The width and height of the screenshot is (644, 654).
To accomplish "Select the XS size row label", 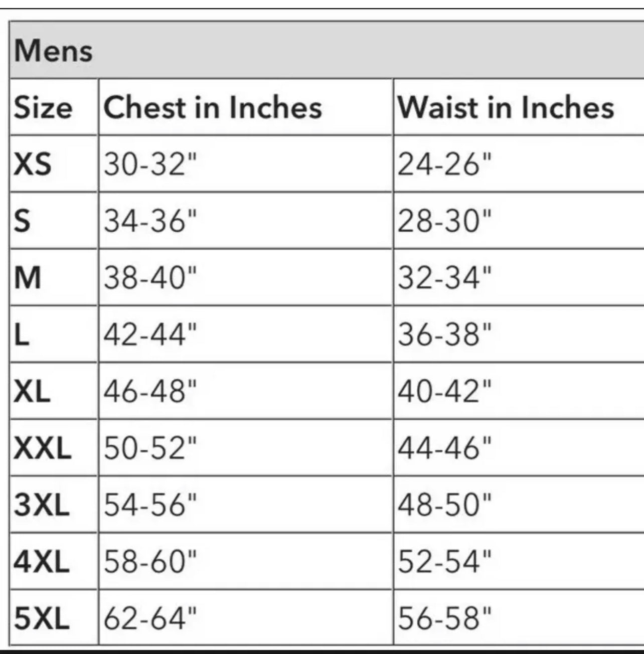I will point(33,164).
